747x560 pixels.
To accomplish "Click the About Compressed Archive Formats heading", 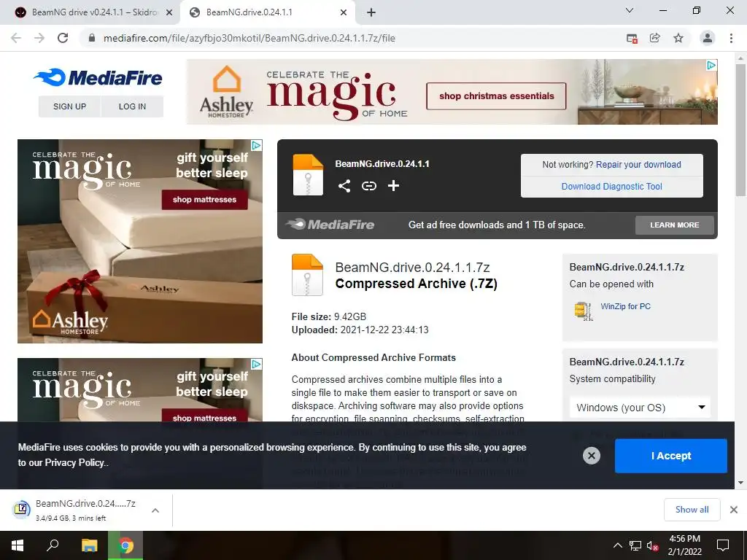I will (373, 357).
